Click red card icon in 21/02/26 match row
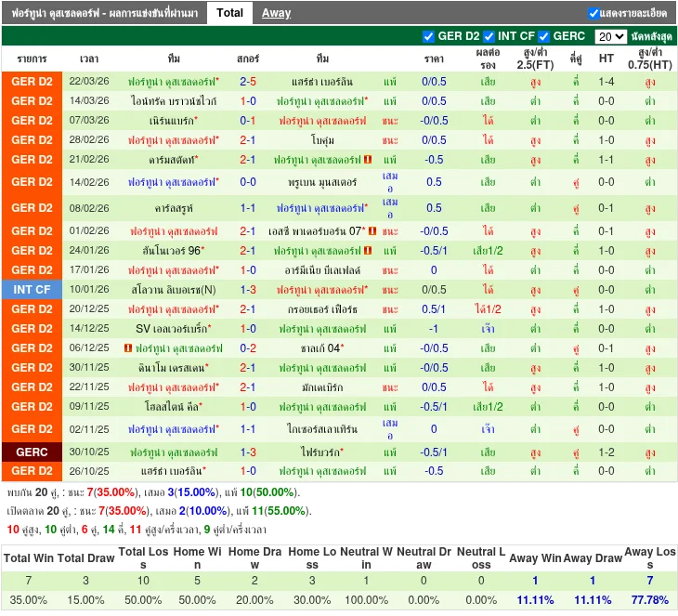This screenshot has width=678, height=616. pos(369,160)
